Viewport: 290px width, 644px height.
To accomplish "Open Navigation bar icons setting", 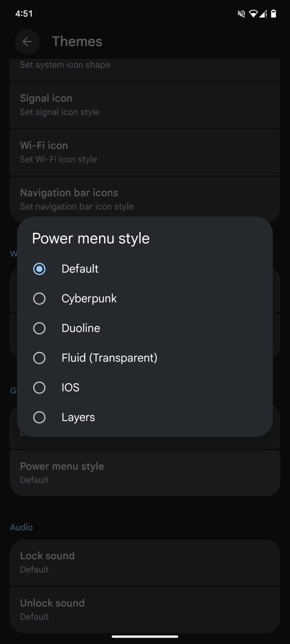I will tap(145, 199).
